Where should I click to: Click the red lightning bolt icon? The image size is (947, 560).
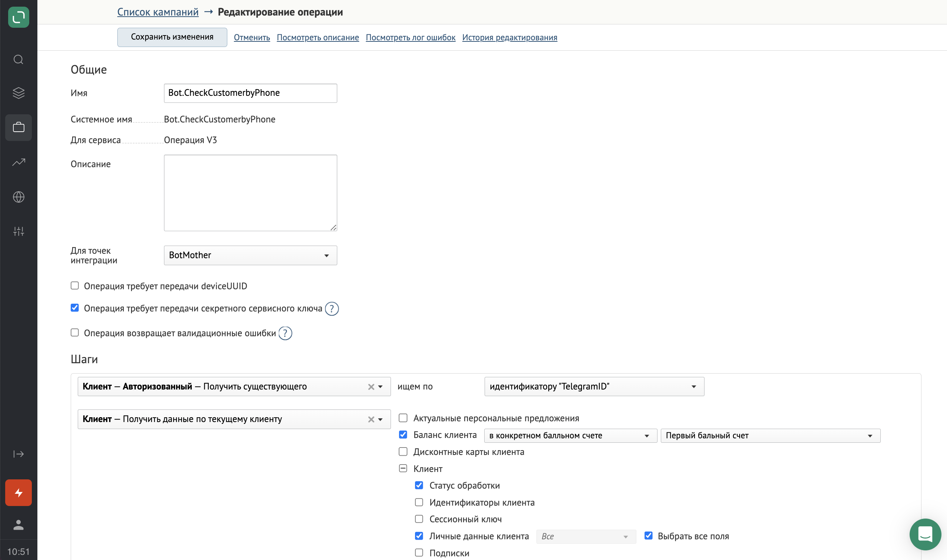19,493
